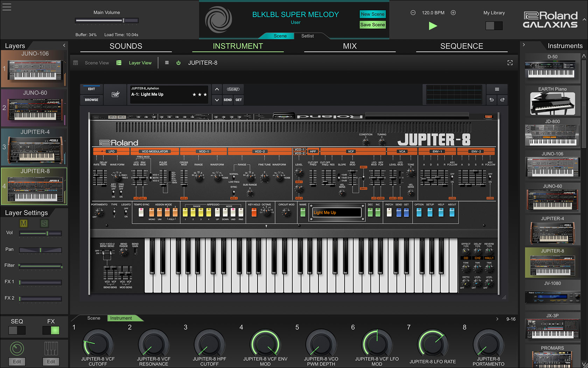Click the blue ABOUT button on synth
This screenshot has width=588, height=368.
452,212
